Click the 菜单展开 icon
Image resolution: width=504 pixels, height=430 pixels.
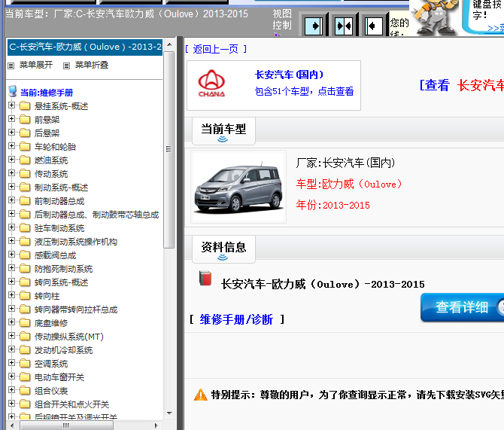[11, 66]
